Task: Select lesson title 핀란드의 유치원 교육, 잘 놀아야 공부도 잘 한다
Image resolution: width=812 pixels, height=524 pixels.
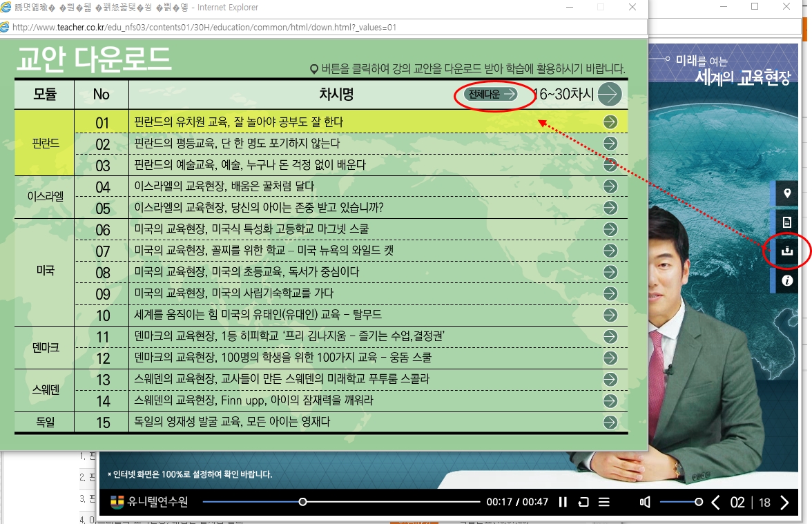Action: [x=239, y=122]
